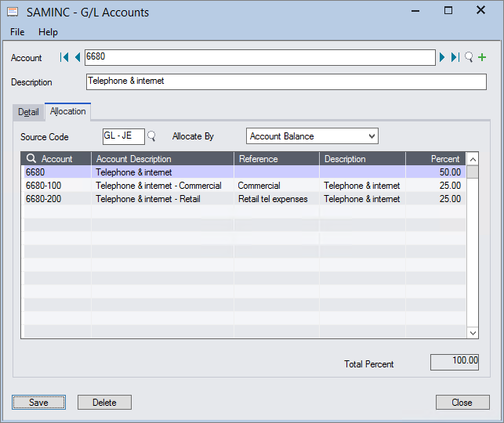Screen dimensions: 504x423
Task: Click the Total Percent field
Action: [455, 363]
